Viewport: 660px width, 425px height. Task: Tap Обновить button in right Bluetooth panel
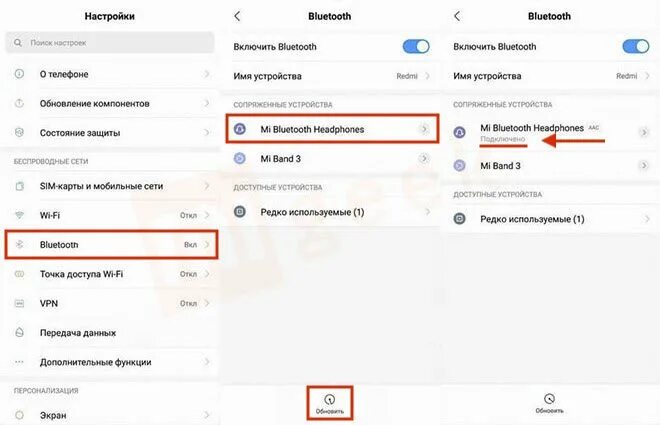(x=549, y=403)
